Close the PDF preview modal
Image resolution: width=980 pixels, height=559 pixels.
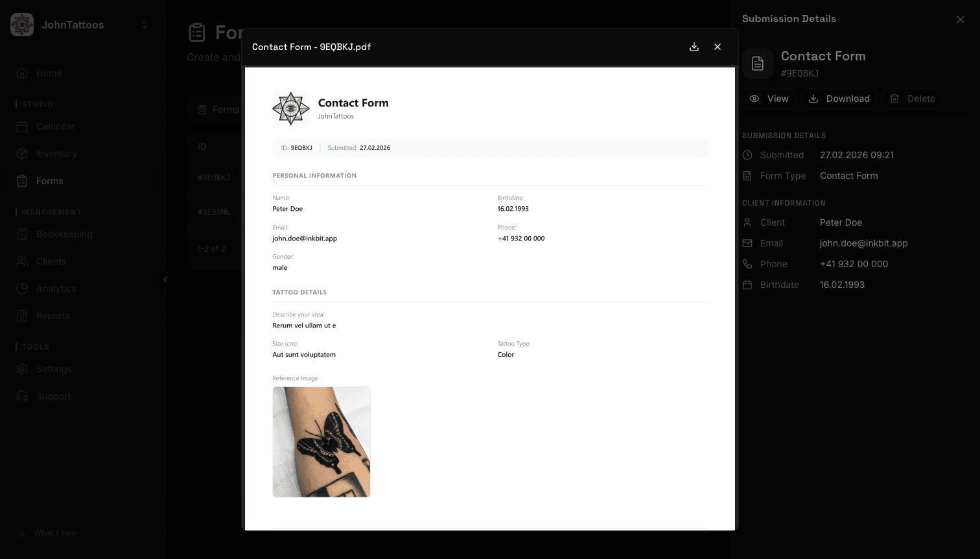(x=717, y=47)
